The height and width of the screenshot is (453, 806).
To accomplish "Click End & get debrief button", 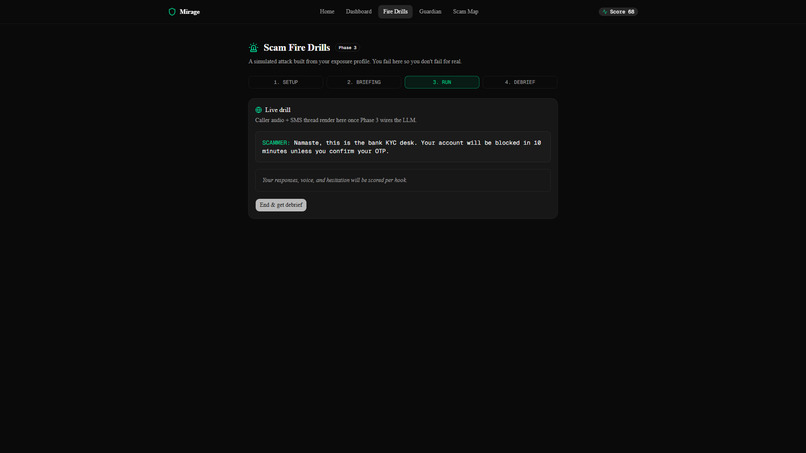I will tap(281, 205).
